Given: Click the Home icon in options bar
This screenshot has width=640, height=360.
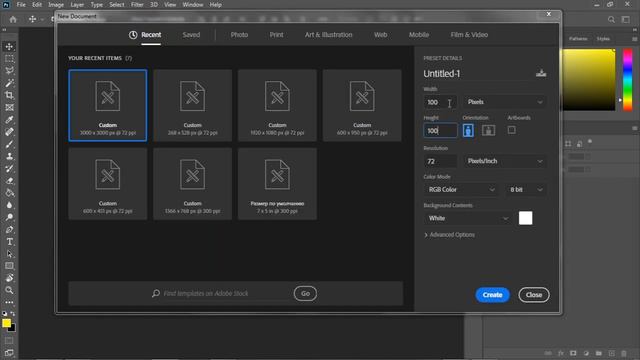Looking at the screenshot, I should point(13,19).
